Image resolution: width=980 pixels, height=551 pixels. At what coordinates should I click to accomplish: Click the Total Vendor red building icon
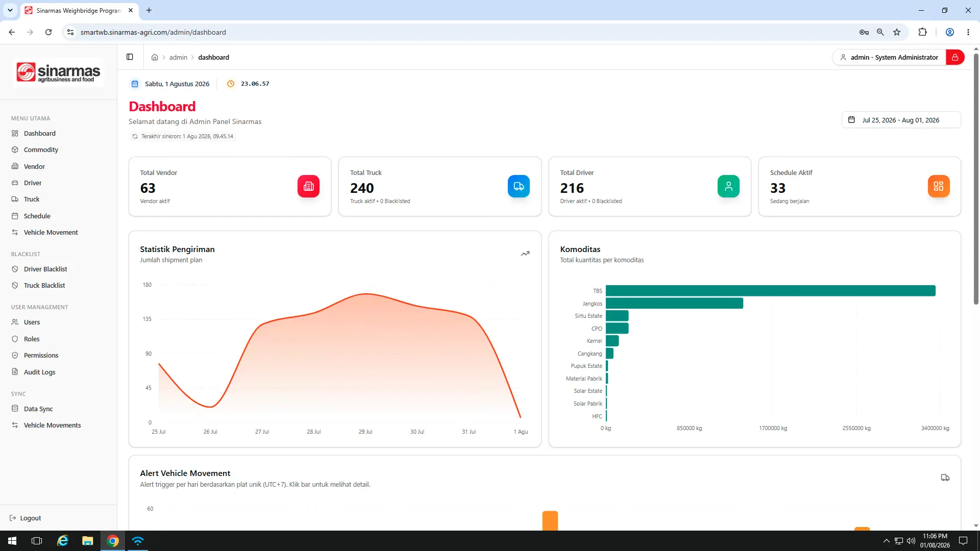[x=308, y=186]
